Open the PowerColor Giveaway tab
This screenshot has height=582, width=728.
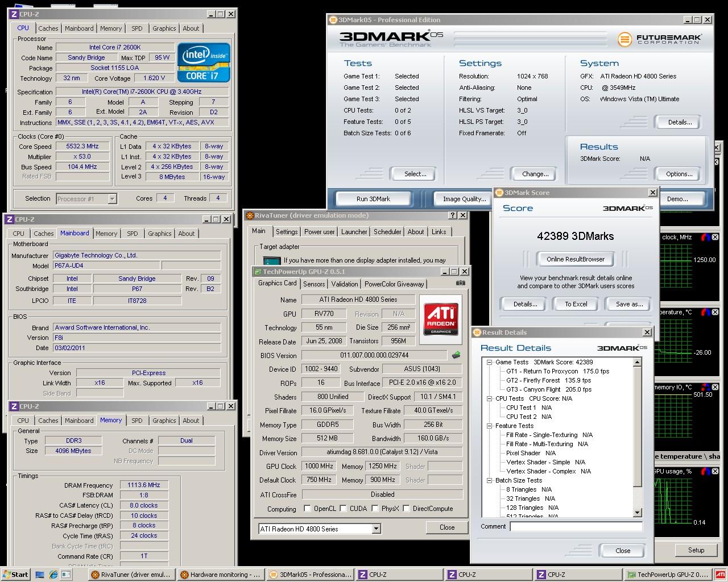[x=394, y=284]
